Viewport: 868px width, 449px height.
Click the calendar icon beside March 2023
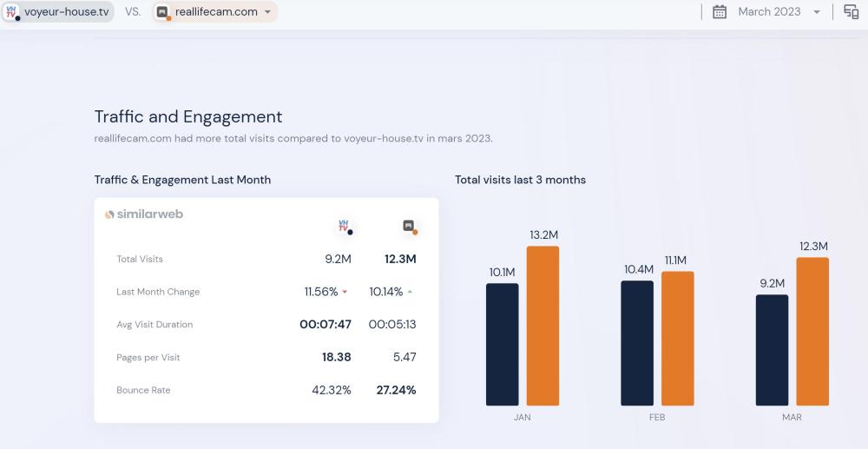click(720, 12)
